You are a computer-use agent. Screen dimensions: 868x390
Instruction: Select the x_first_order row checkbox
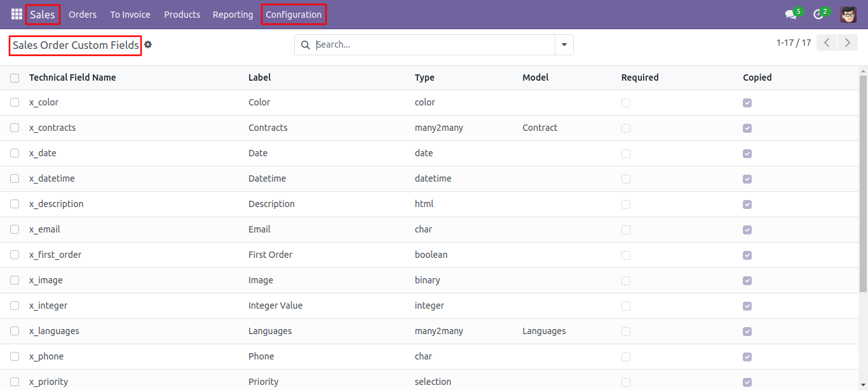[x=15, y=255]
